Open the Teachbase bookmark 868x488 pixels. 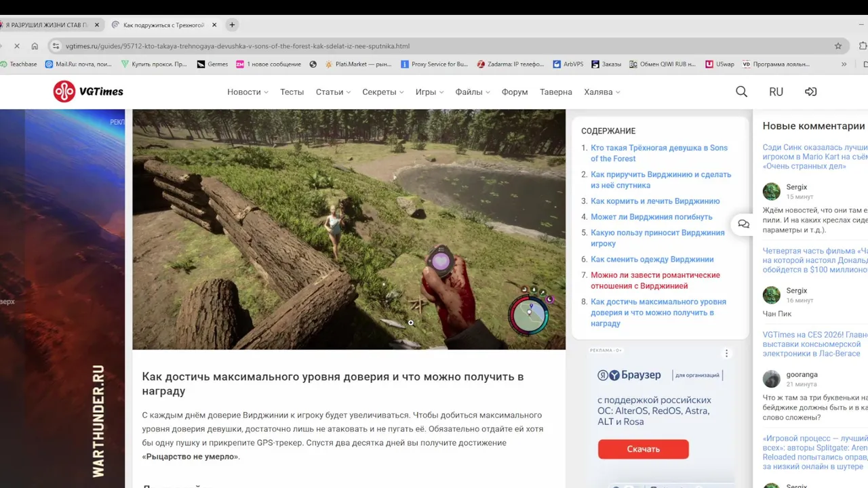click(x=18, y=64)
